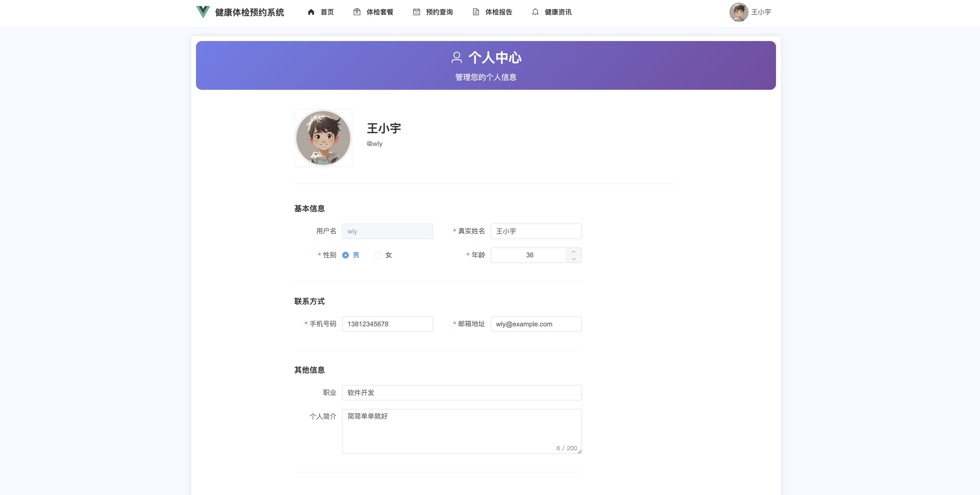Viewport: 980px width, 495px height.
Task: Focus the 手机号码 input field
Action: 387,324
